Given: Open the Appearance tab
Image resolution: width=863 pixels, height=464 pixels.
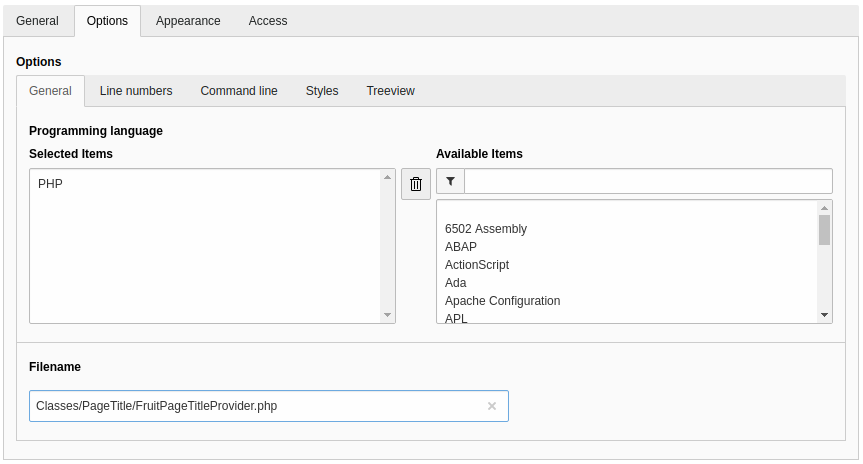Looking at the screenshot, I should coord(188,21).
